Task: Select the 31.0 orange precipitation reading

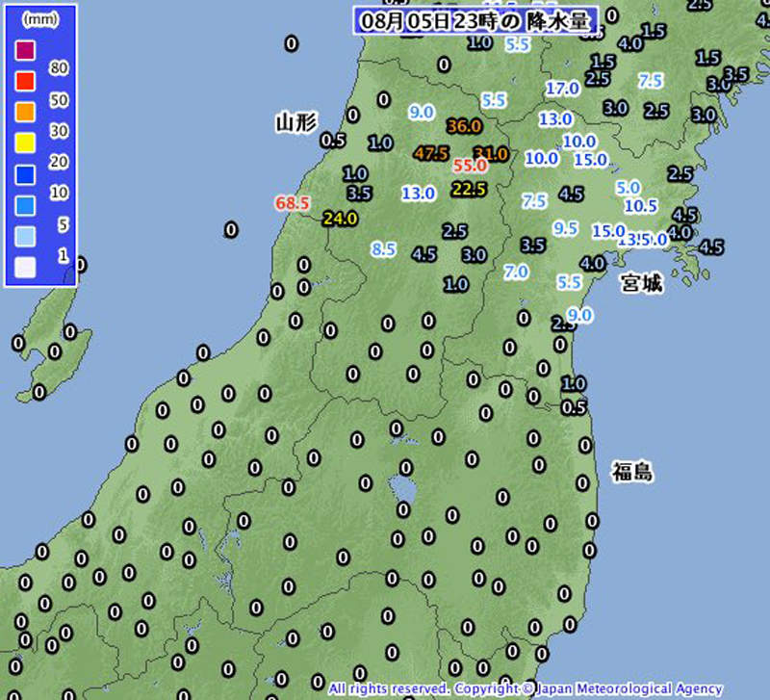Action: pos(493,152)
